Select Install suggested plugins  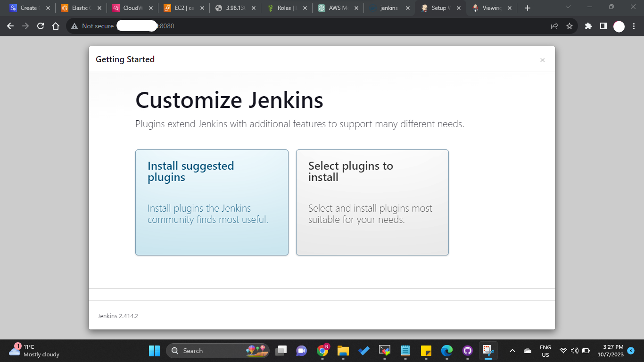point(212,203)
